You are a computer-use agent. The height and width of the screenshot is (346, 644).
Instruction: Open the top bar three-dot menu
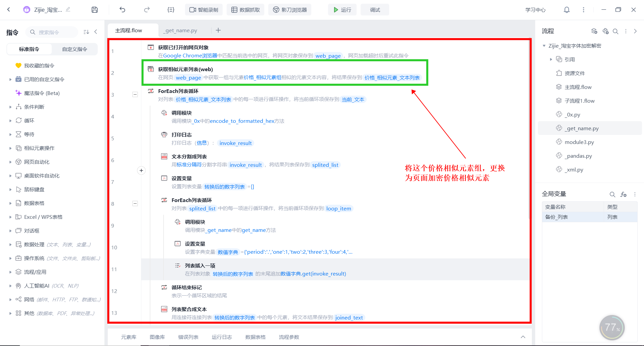pyautogui.click(x=584, y=10)
